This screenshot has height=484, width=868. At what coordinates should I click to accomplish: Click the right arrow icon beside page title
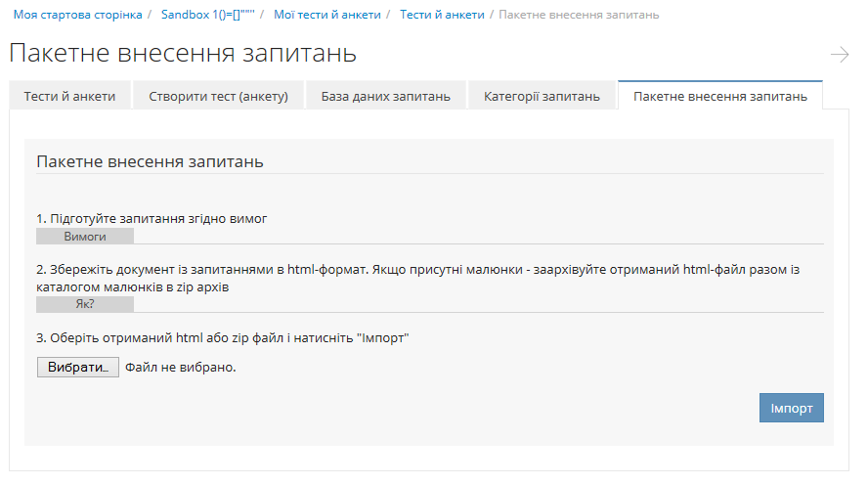tap(839, 55)
